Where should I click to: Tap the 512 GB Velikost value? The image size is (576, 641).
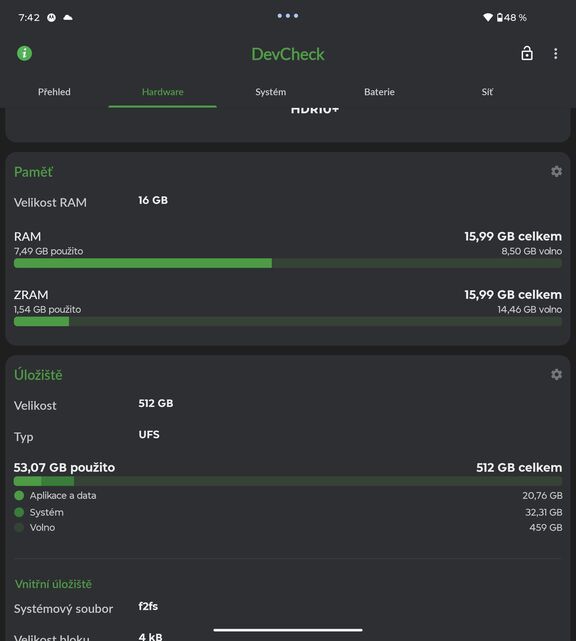tap(156, 403)
